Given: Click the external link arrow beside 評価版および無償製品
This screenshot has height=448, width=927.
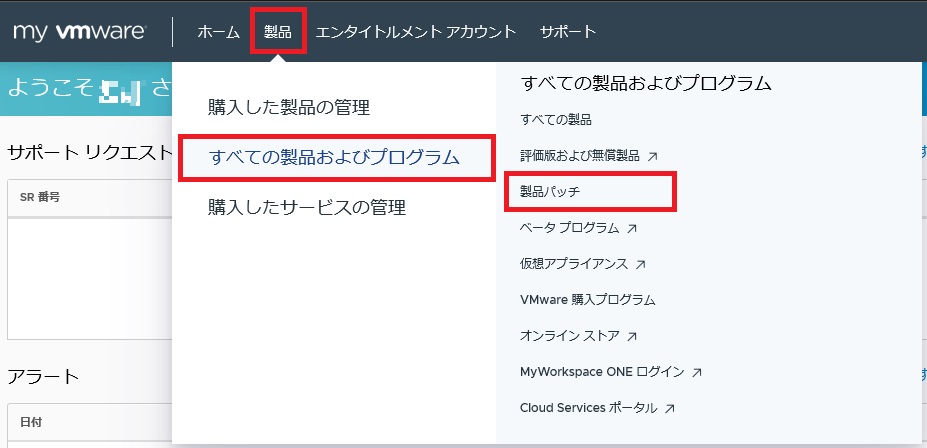Looking at the screenshot, I should coord(653,157).
